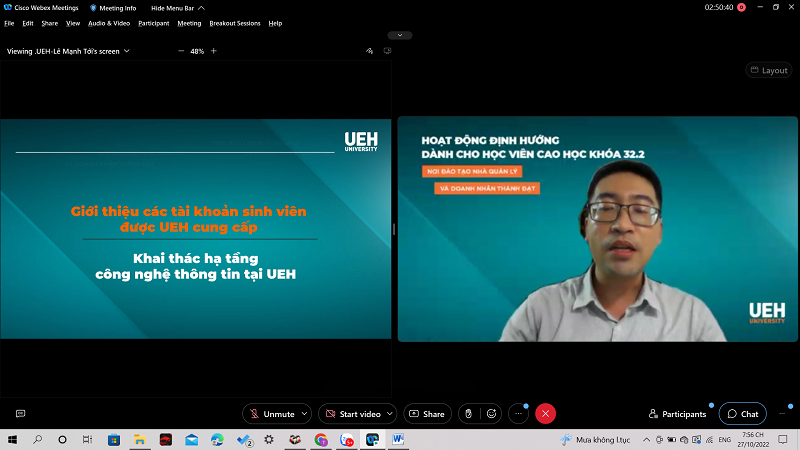
Task: Switch to Webex app in taskbar
Action: coord(372,439)
